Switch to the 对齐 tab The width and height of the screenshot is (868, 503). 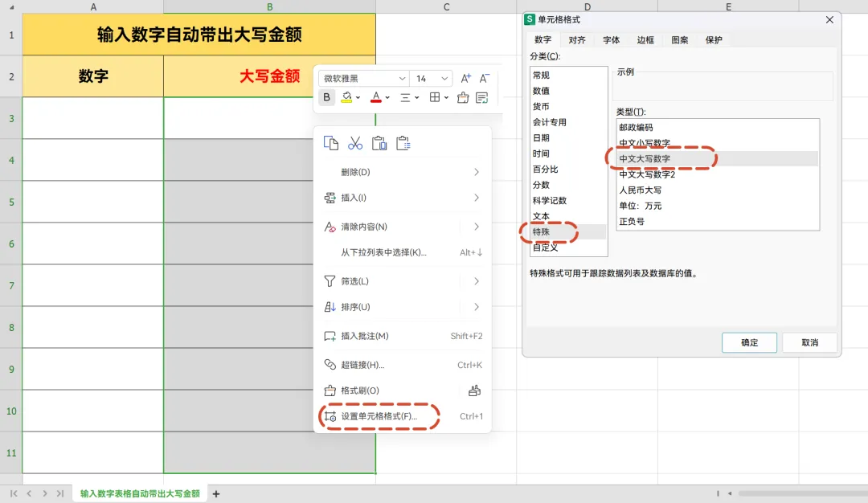[577, 40]
